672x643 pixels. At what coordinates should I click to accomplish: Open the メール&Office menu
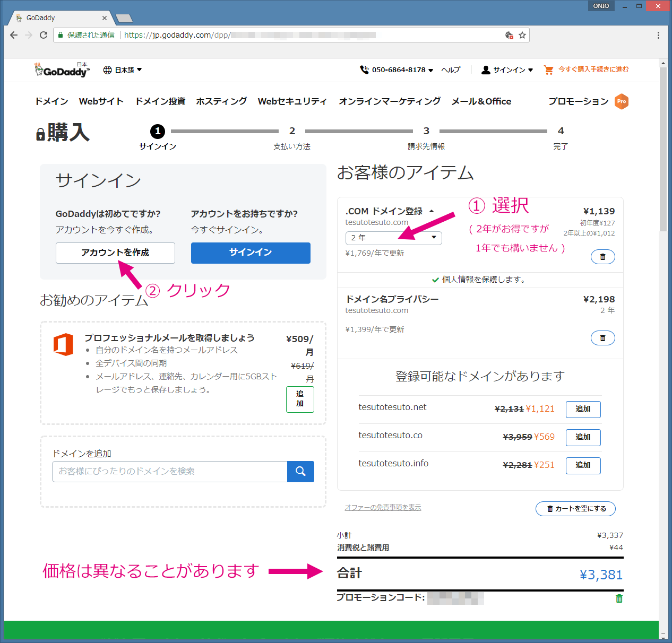click(481, 101)
